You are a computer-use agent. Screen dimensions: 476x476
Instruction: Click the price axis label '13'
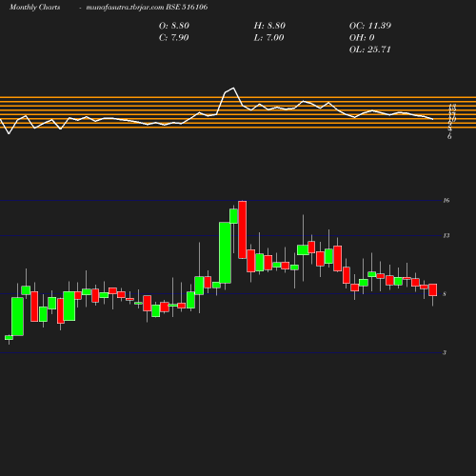(x=446, y=235)
